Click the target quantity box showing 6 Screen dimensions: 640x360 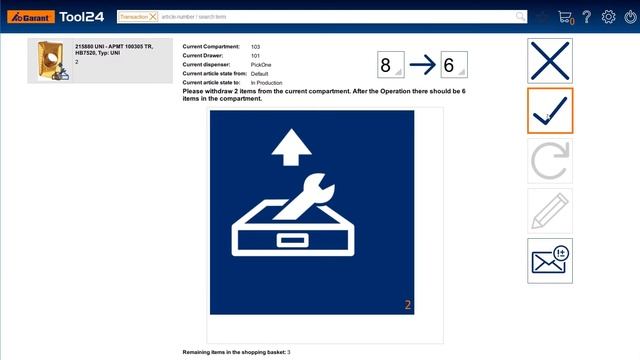click(x=454, y=64)
